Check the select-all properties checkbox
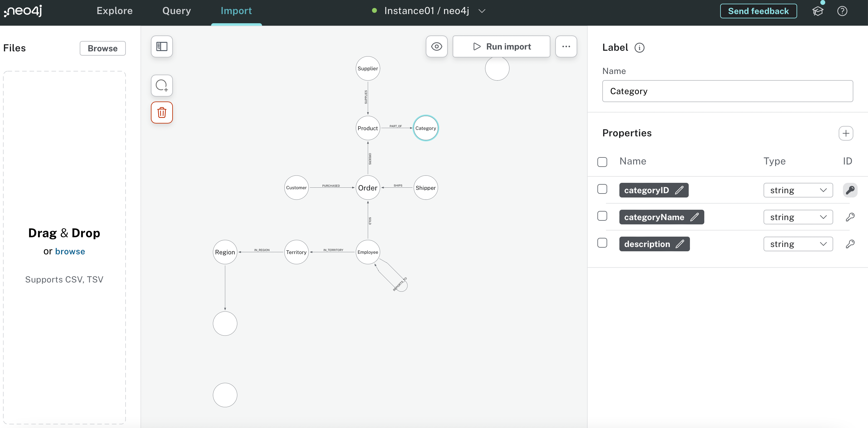868x428 pixels. click(602, 162)
